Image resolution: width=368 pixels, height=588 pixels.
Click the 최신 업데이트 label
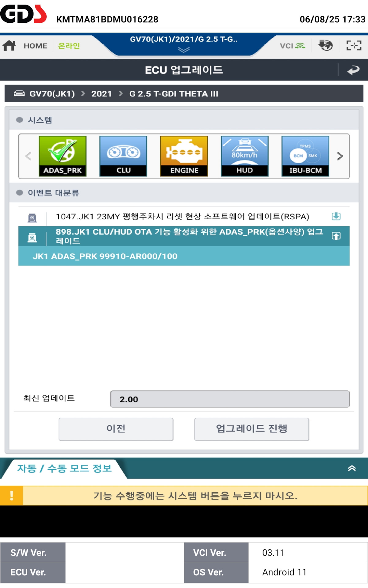coord(49,398)
